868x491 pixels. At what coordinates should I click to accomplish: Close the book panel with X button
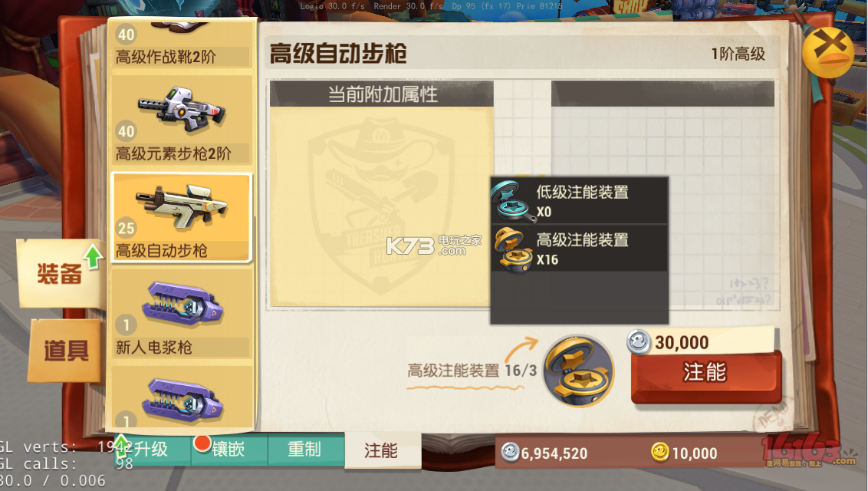tap(828, 53)
